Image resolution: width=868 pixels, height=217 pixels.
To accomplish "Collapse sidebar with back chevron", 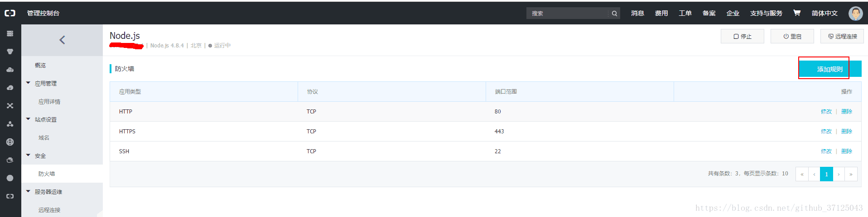I will click(62, 40).
